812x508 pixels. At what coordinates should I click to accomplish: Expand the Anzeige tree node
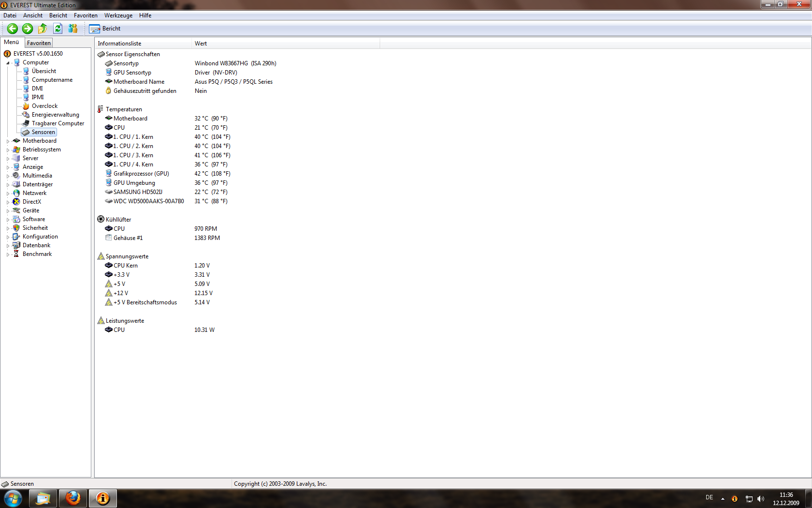(x=8, y=167)
